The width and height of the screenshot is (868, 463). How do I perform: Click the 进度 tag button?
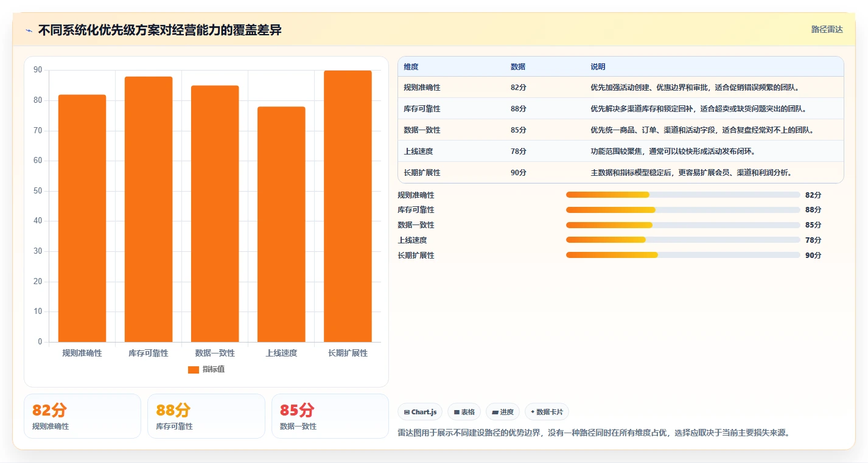tap(503, 412)
